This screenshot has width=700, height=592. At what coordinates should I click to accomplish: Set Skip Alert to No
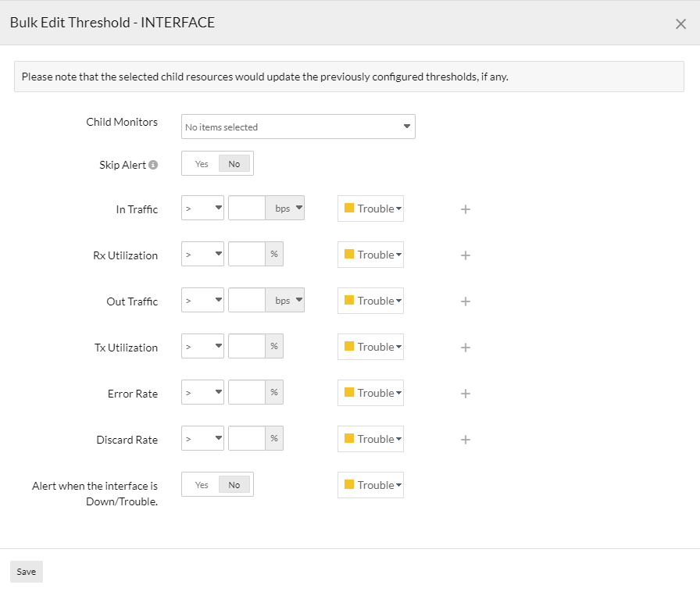pyautogui.click(x=234, y=164)
